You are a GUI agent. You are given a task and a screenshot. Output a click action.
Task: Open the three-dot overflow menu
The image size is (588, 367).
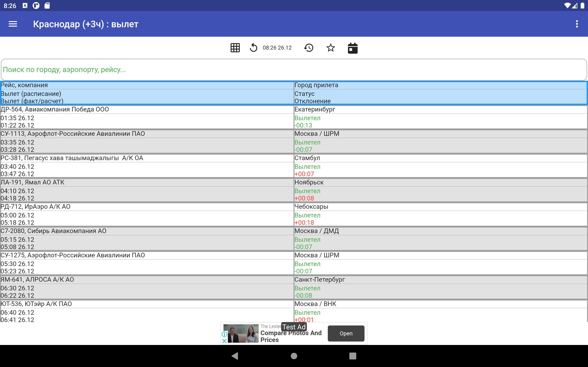[577, 24]
